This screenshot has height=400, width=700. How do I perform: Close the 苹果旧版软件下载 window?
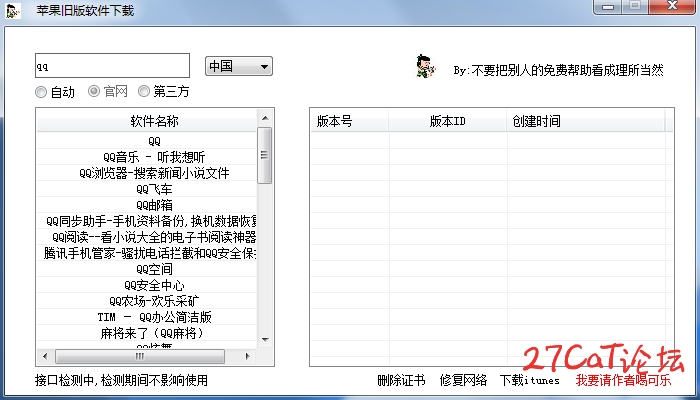(673, 6)
